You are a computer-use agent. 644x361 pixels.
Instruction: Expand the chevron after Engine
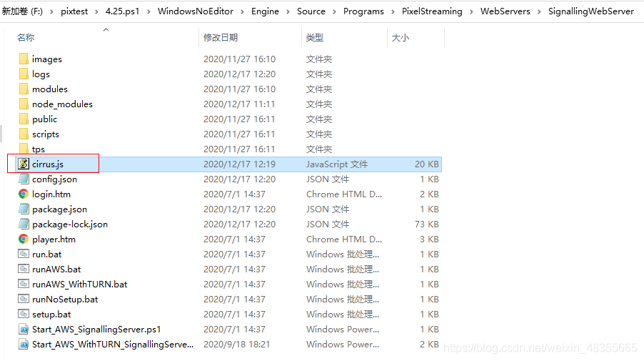tap(288, 11)
